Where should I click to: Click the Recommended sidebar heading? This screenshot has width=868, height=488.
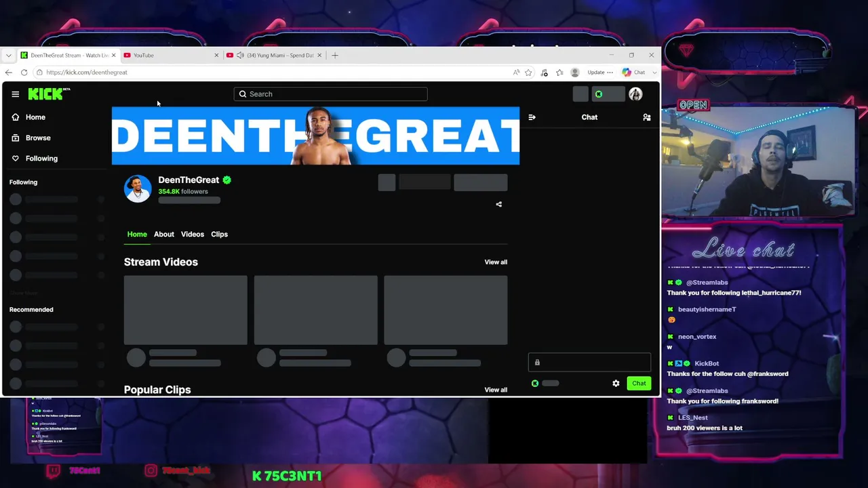click(31, 310)
